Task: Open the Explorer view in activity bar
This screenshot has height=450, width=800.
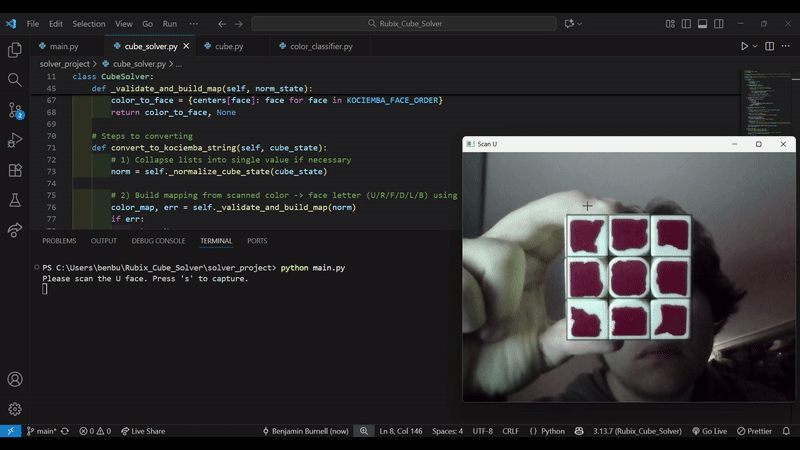Action: [x=15, y=50]
